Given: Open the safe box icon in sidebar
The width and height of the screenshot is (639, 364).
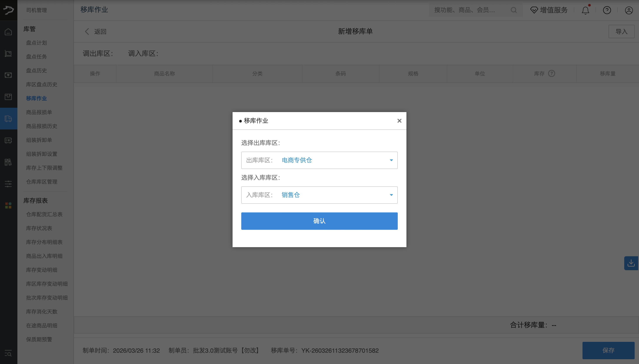Looking at the screenshot, I should click(x=8, y=140).
